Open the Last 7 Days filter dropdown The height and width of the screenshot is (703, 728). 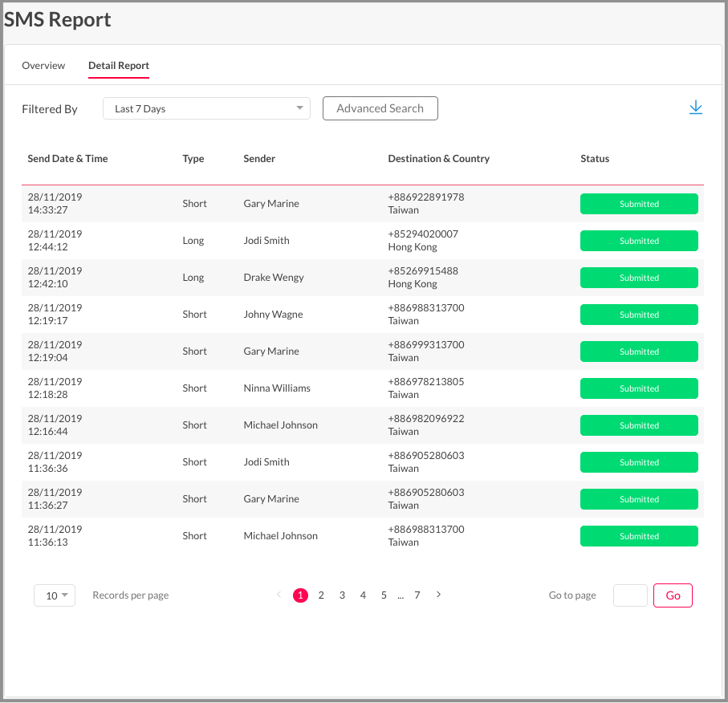point(206,108)
